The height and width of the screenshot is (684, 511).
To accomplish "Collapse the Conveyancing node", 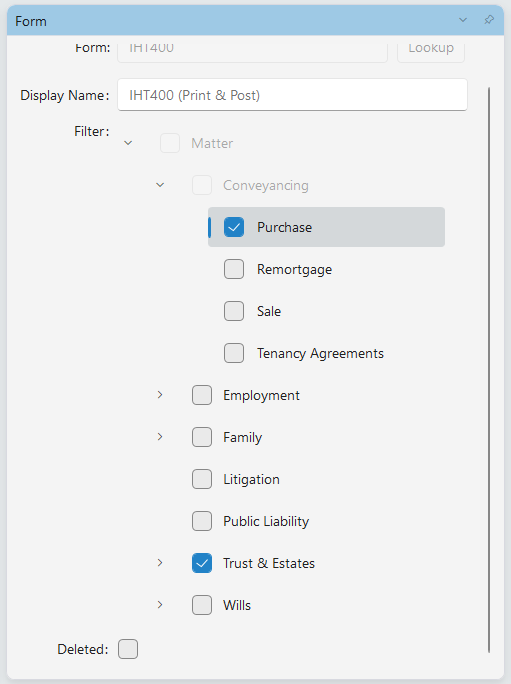I will [160, 185].
